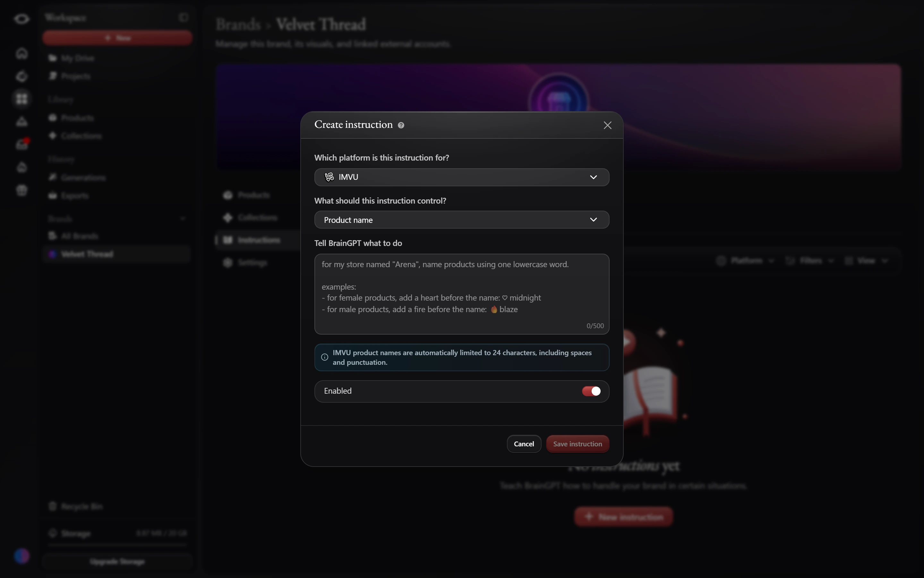This screenshot has height=578, width=924.
Task: Click the help question mark beside Create instruction
Action: pos(401,125)
